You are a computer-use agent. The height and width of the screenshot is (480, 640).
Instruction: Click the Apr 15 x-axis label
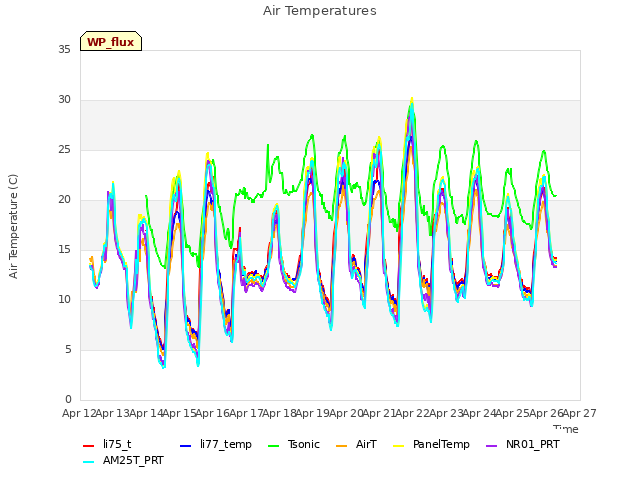179,413
